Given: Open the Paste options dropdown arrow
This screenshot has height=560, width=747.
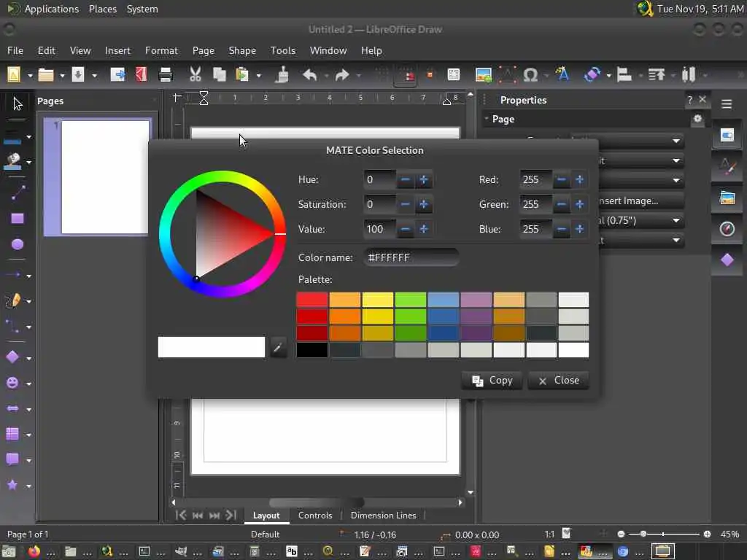Looking at the screenshot, I should (259, 76).
